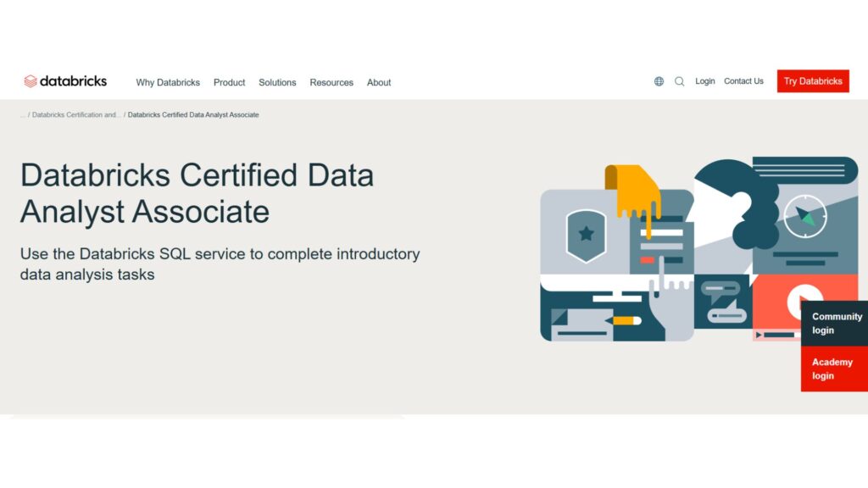Open the Contact Us link
This screenshot has width=868, height=488.
pyautogui.click(x=743, y=81)
